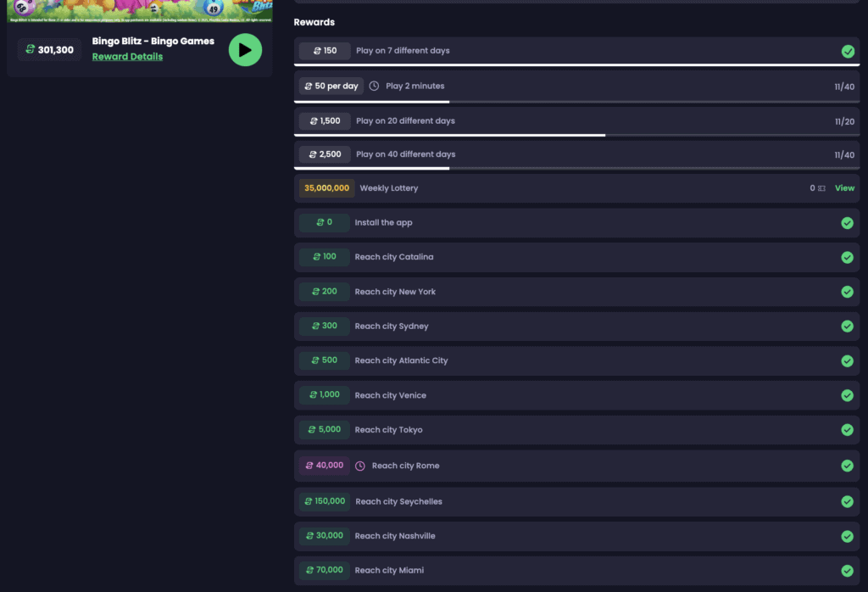Expand the Reach city Seychelles reward row
868x592 pixels.
[x=576, y=501]
